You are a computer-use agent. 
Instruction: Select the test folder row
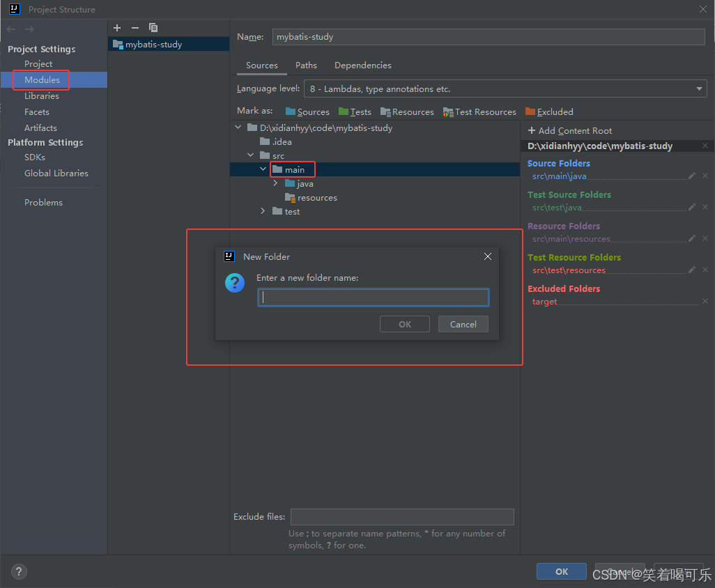(x=286, y=212)
